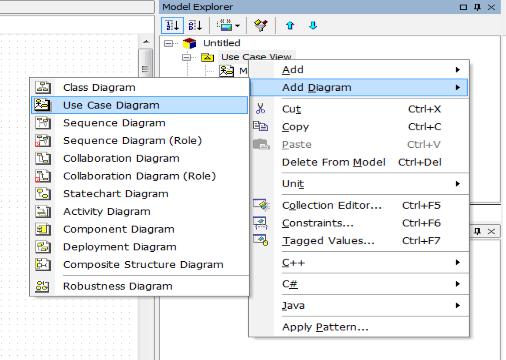Choose Statechart Diagram from the submenu
The width and height of the screenshot is (506, 360).
tap(139, 193)
